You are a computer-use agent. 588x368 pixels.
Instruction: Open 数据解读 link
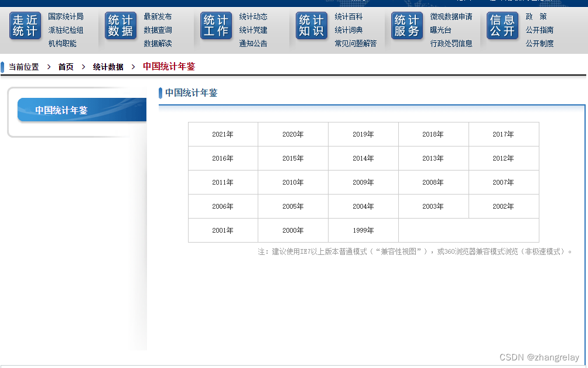[x=158, y=43]
